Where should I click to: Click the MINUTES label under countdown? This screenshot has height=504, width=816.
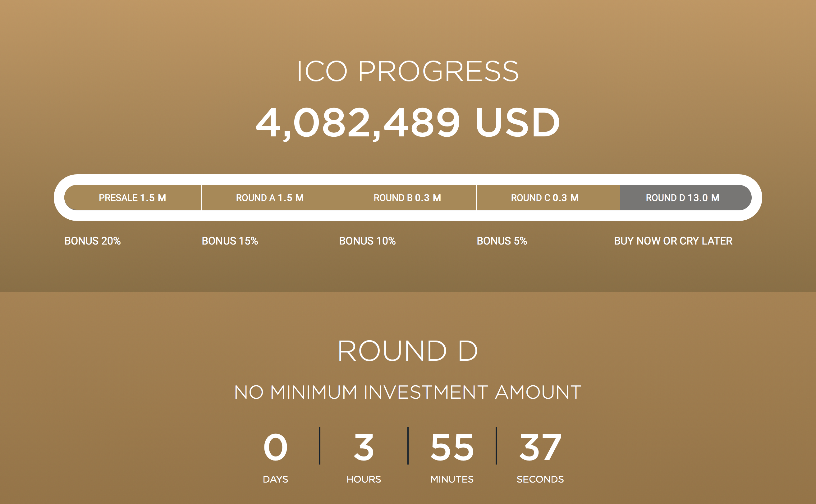[452, 479]
